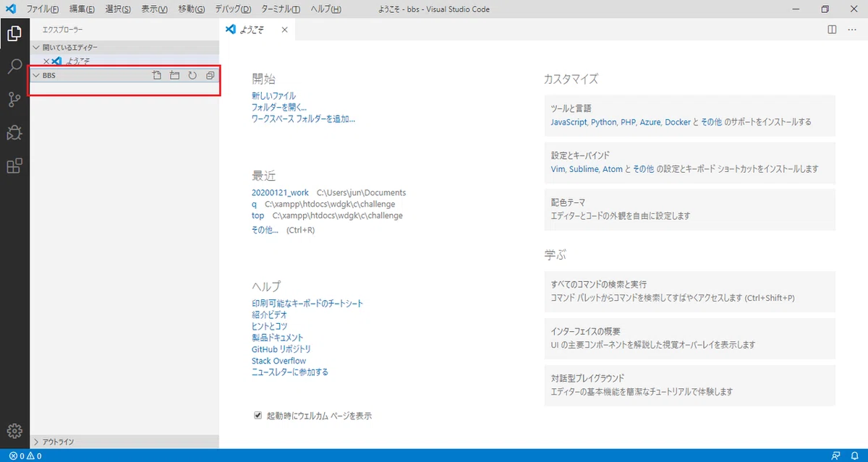Open the ファイル(F) menu
This screenshot has width=868, height=462.
tap(43, 9)
